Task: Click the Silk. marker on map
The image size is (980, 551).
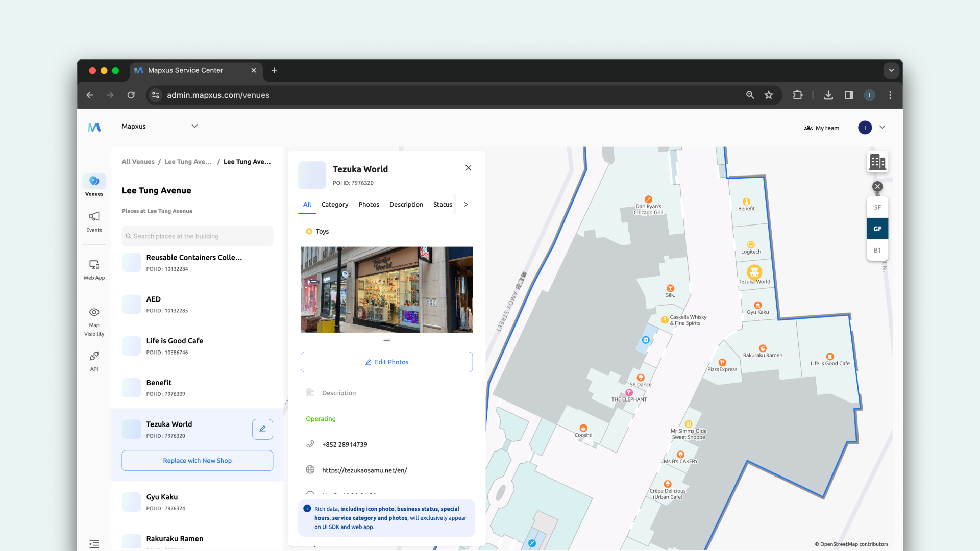Action: point(670,288)
